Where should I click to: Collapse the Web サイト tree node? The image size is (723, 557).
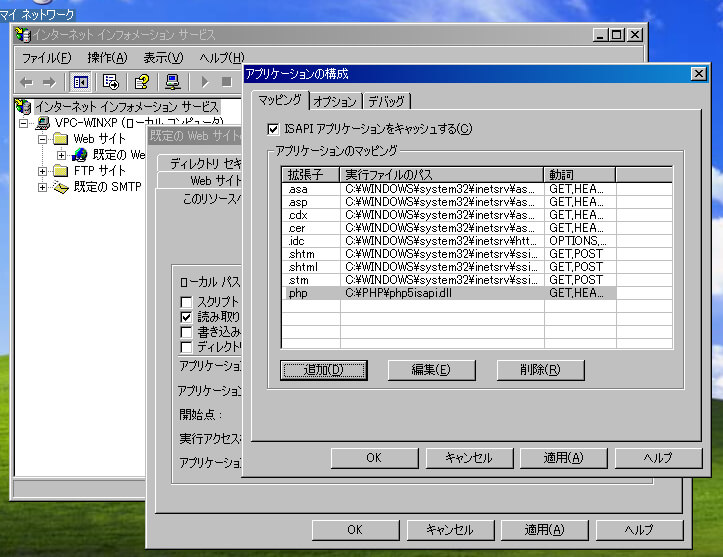[43, 139]
